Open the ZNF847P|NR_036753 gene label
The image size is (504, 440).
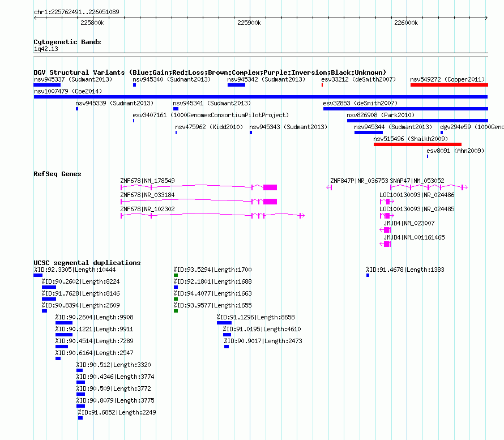(360, 181)
